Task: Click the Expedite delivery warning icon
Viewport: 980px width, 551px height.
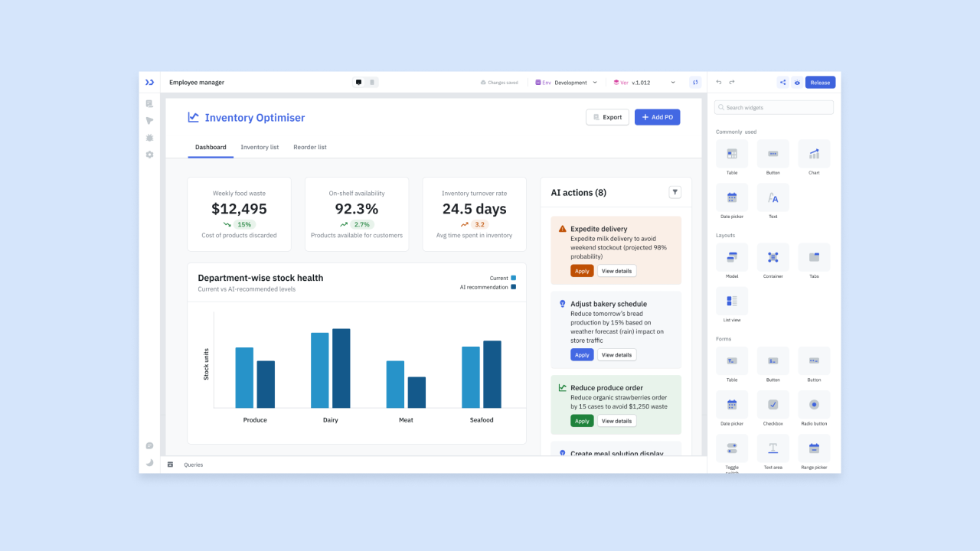Action: pos(563,229)
